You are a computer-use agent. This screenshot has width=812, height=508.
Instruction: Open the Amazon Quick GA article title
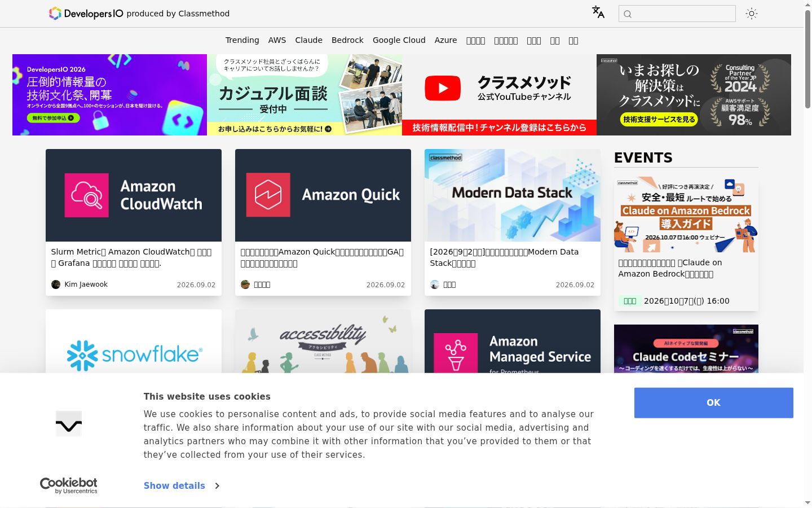[x=322, y=257]
